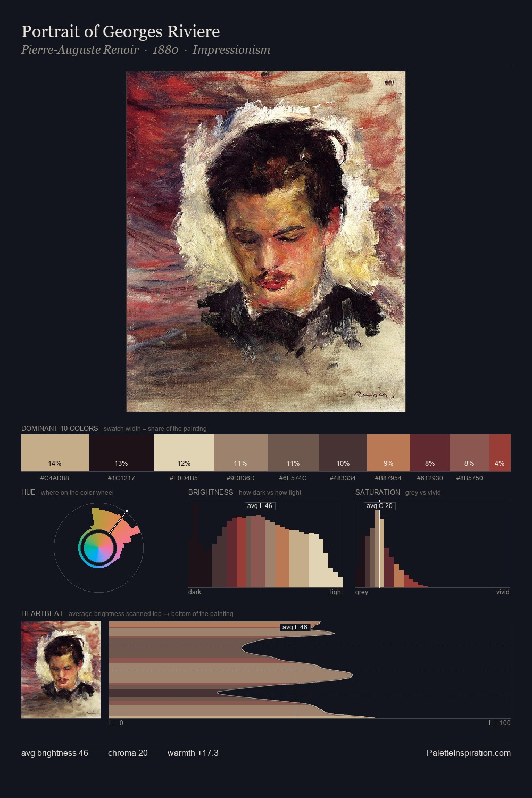The height and width of the screenshot is (798, 532).
Task: Click the 'DOMINANT 10 COLORS' heading
Action: 60,428
